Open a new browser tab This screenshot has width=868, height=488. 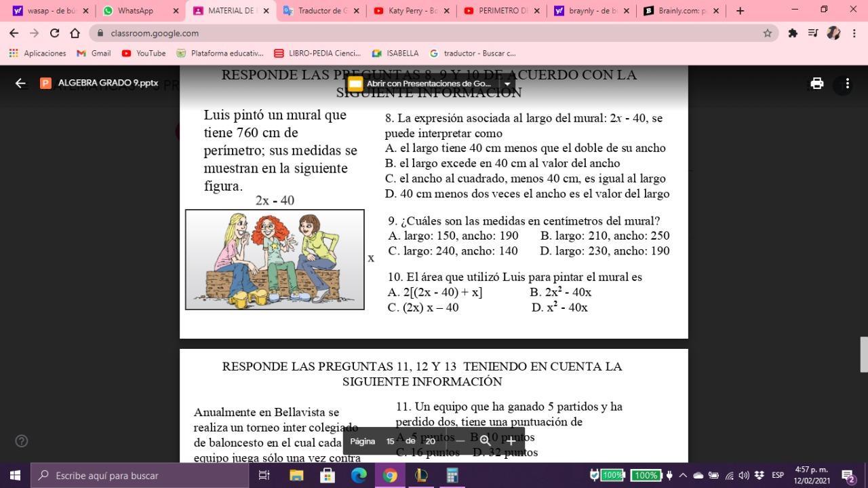(x=740, y=10)
